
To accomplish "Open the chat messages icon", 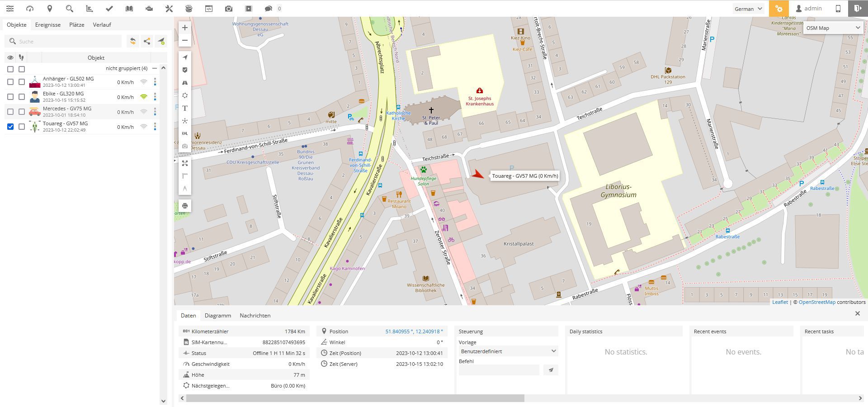I will point(269,9).
